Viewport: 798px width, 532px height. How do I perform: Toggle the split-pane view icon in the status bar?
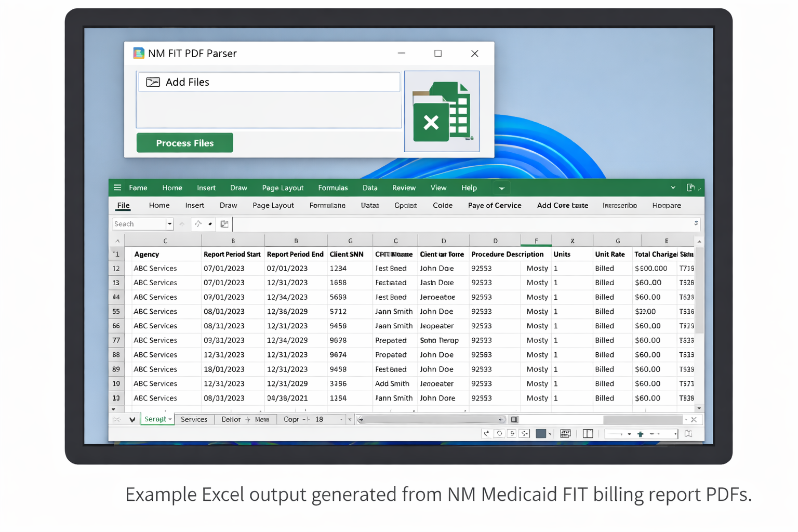[588, 433]
